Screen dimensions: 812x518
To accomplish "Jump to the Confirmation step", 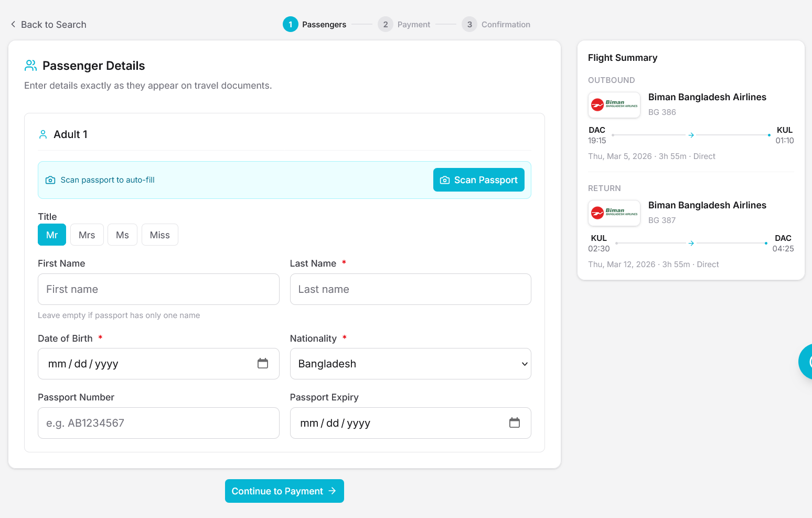I will pyautogui.click(x=496, y=25).
